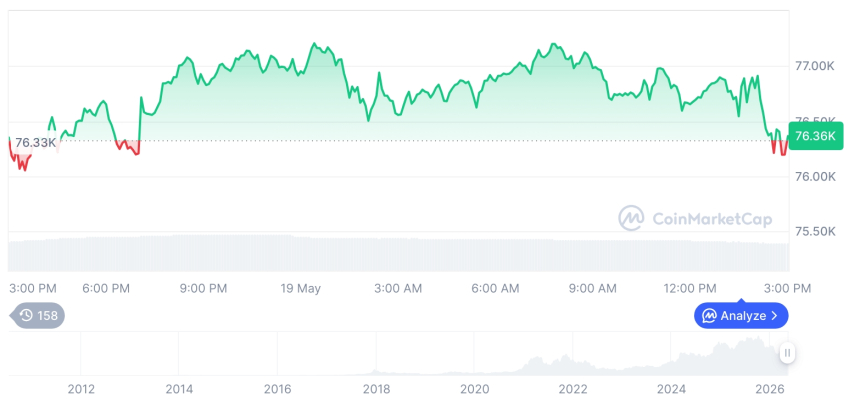Image resolution: width=860 pixels, height=401 pixels.
Task: Open the 158 history events badge
Action: (x=38, y=315)
